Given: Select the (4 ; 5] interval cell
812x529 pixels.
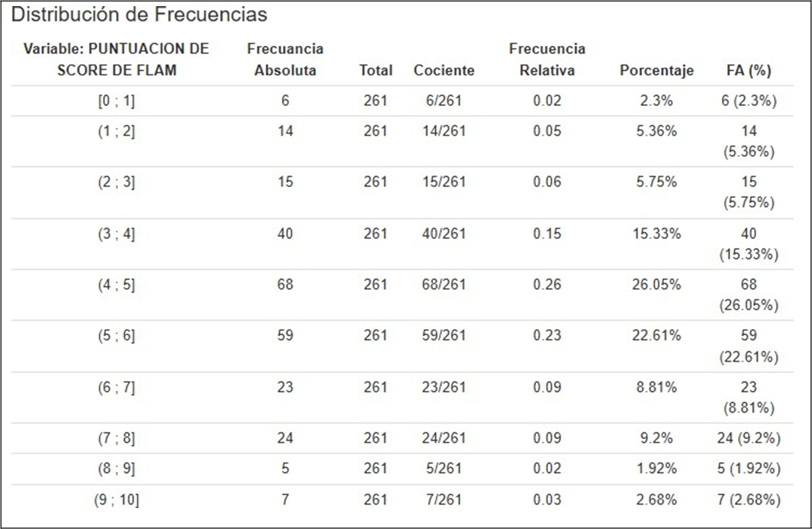Looking at the screenshot, I should [116, 285].
